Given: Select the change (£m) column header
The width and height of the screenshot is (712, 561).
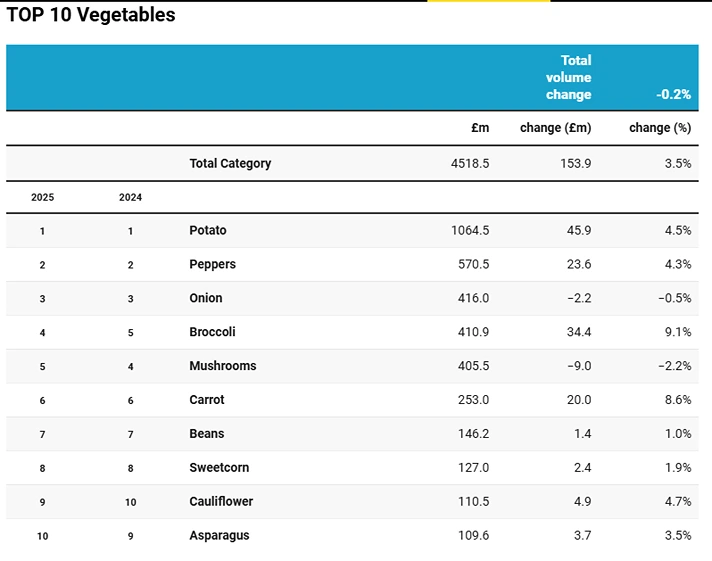Looking at the screenshot, I should pyautogui.click(x=555, y=128).
